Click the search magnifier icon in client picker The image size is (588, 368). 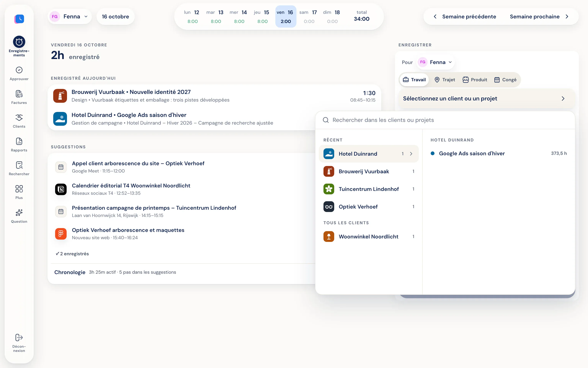(326, 120)
